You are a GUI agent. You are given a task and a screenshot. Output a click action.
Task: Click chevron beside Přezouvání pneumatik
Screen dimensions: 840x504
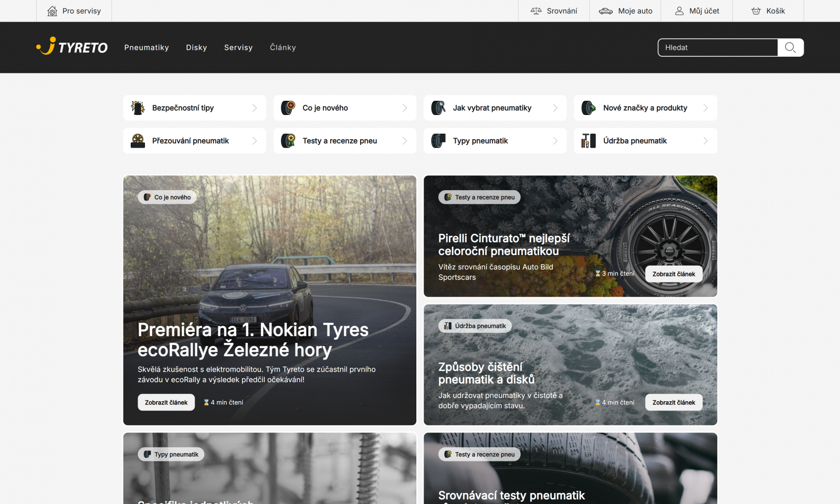pyautogui.click(x=255, y=141)
